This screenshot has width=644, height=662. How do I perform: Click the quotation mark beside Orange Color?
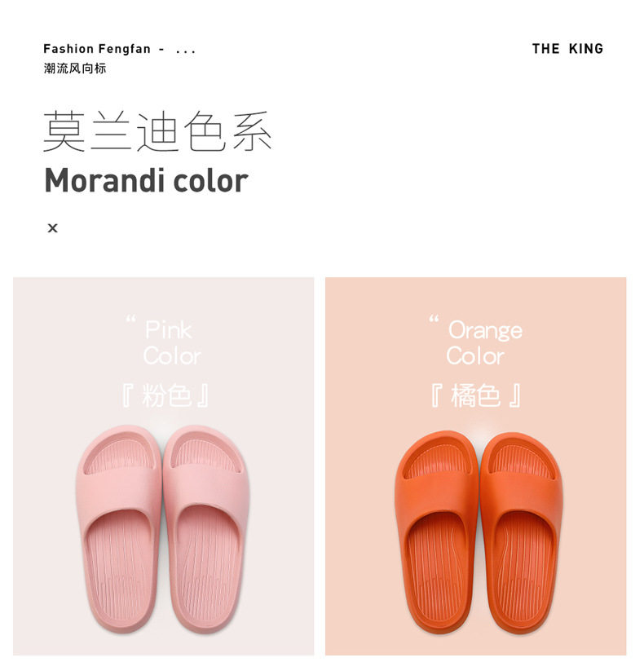(434, 321)
